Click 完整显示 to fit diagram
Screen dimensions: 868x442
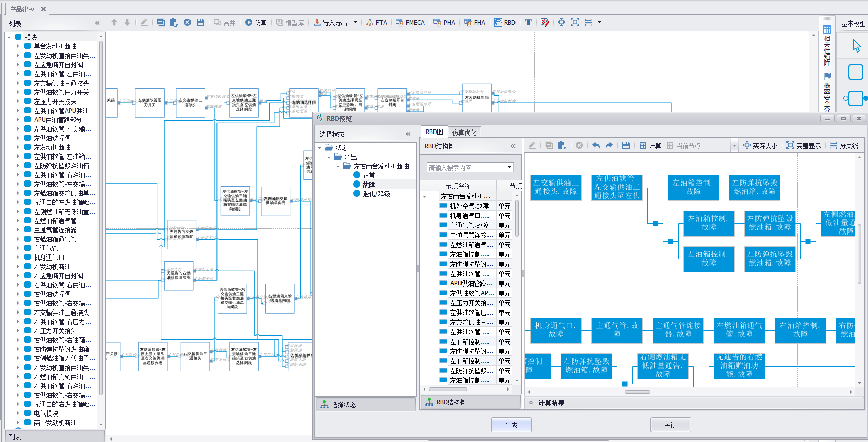[803, 146]
